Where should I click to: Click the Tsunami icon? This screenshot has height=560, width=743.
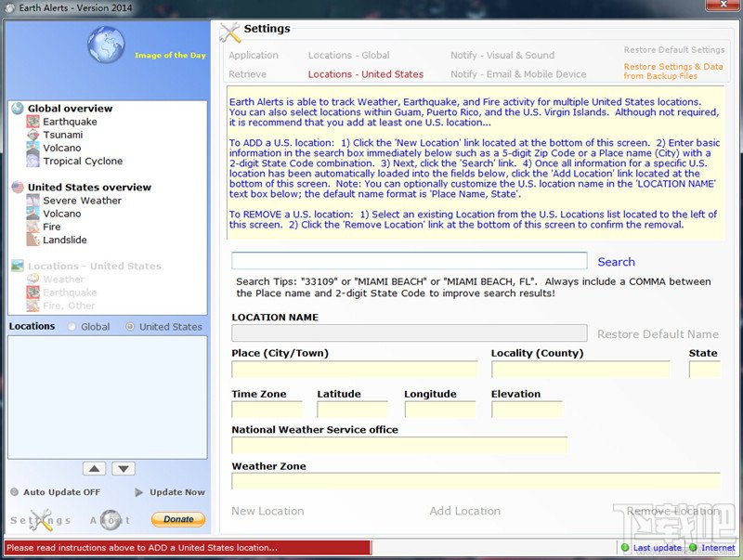pyautogui.click(x=33, y=135)
